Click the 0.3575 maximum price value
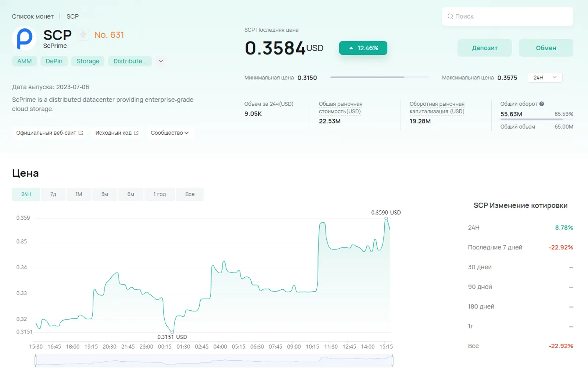Viewport: 588px width, 379px height. click(507, 78)
